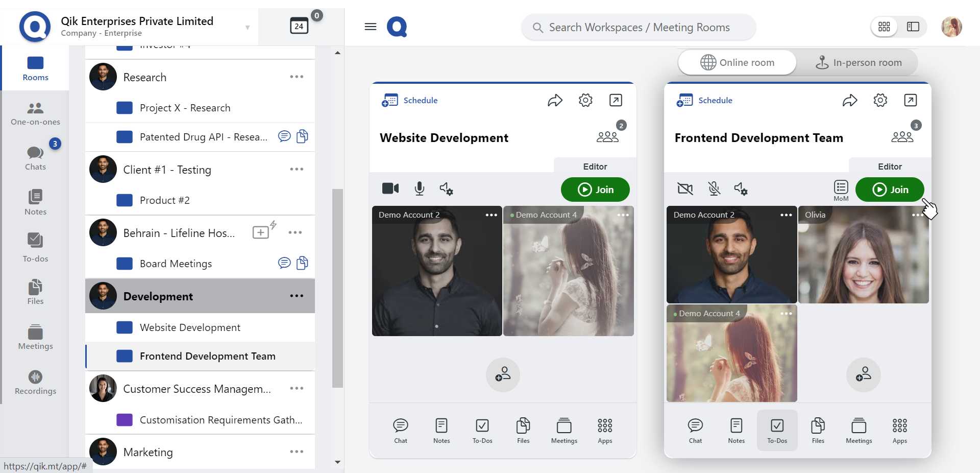Viewport: 980px width, 473px height.
Task: Open MoM in Frontend Development Team
Action: click(x=841, y=190)
